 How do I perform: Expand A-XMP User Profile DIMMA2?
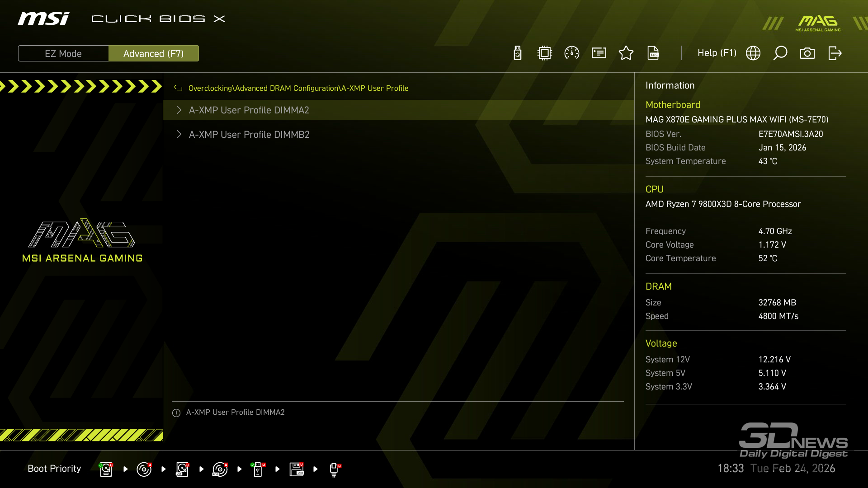(x=249, y=110)
